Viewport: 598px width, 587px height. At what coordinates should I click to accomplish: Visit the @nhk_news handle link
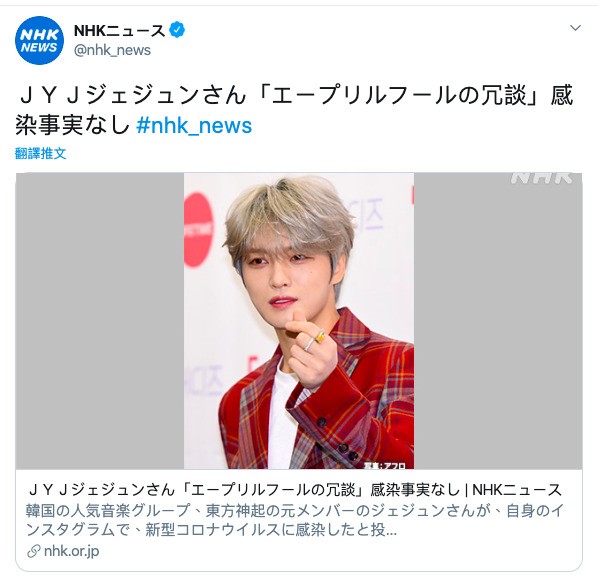tap(112, 50)
